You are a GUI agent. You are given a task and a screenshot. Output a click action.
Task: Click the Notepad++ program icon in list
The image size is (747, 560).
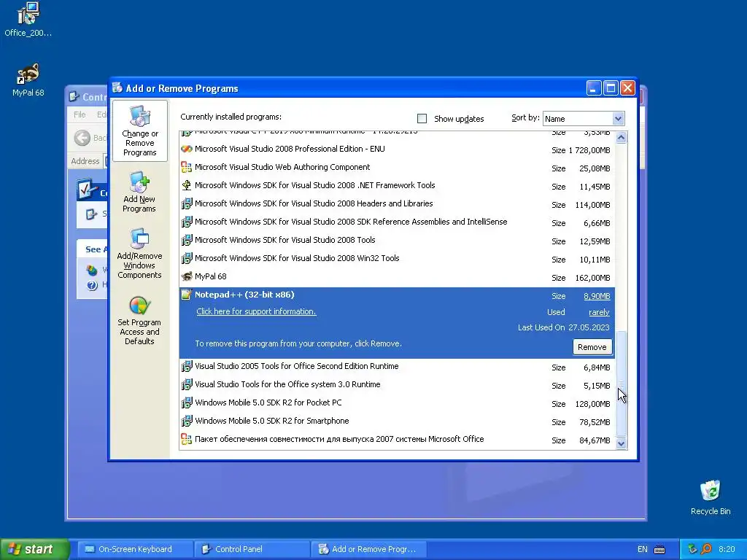click(186, 295)
